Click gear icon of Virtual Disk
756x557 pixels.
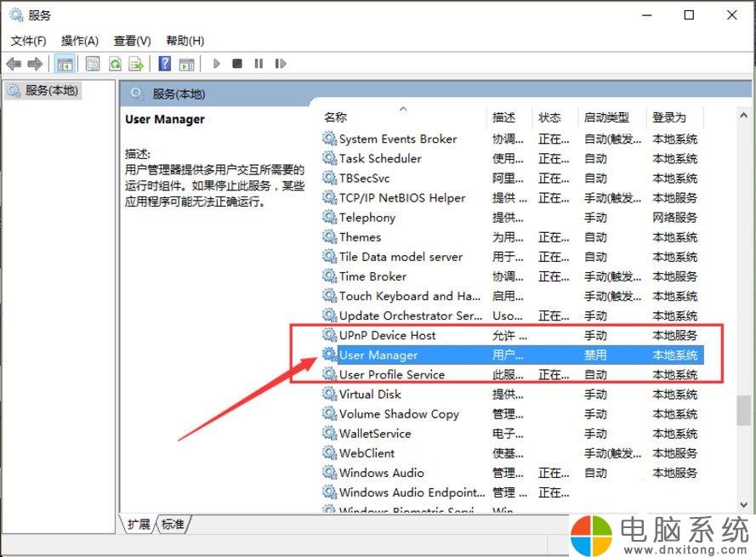(329, 395)
